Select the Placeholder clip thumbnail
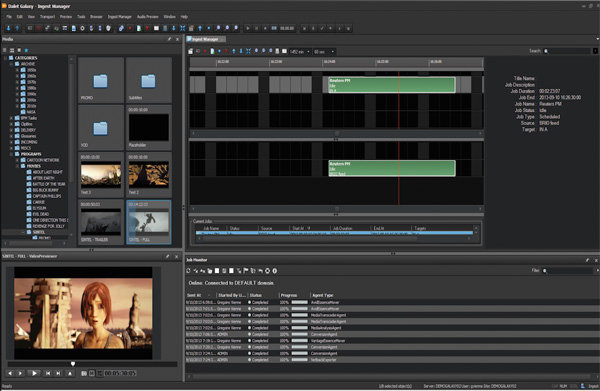The height and width of the screenshot is (391, 600). (x=148, y=127)
